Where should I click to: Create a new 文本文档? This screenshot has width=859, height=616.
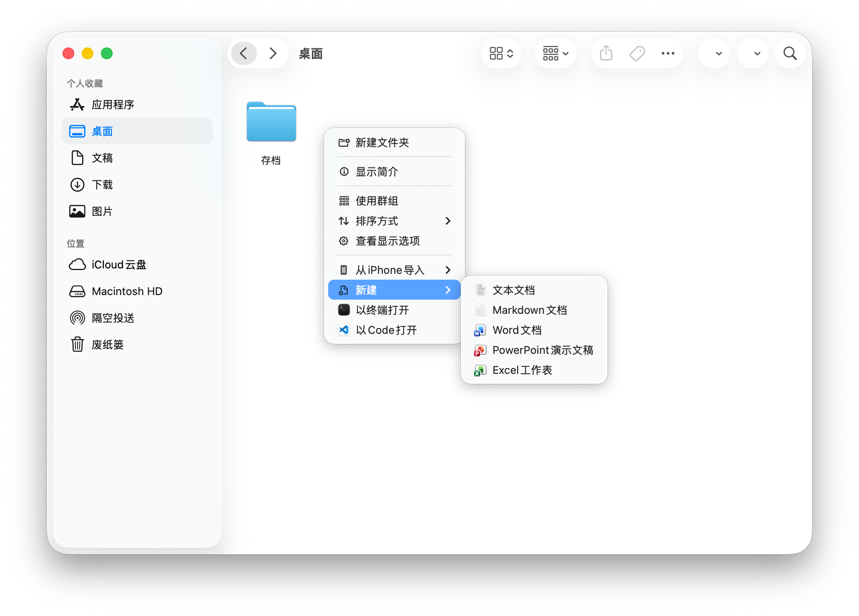pyautogui.click(x=534, y=290)
